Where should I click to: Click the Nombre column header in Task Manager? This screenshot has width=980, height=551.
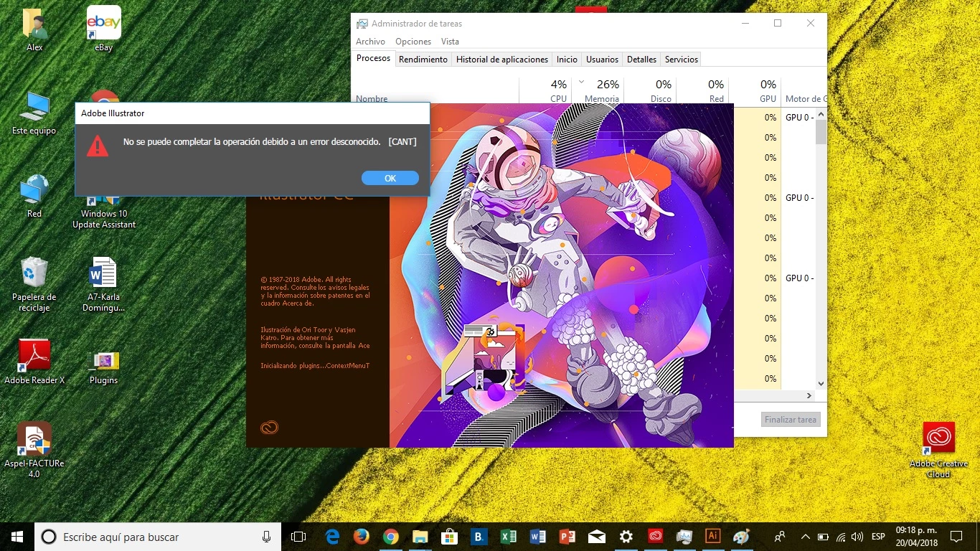[372, 99]
